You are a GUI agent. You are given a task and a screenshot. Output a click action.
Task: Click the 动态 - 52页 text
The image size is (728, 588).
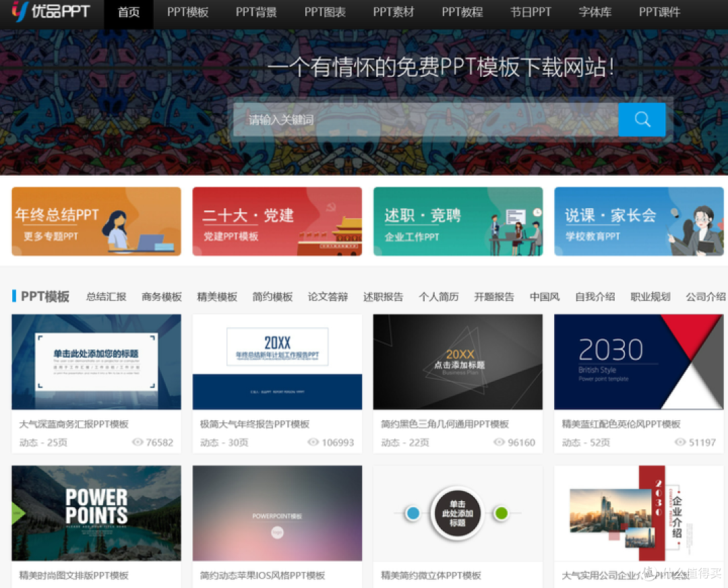click(586, 443)
